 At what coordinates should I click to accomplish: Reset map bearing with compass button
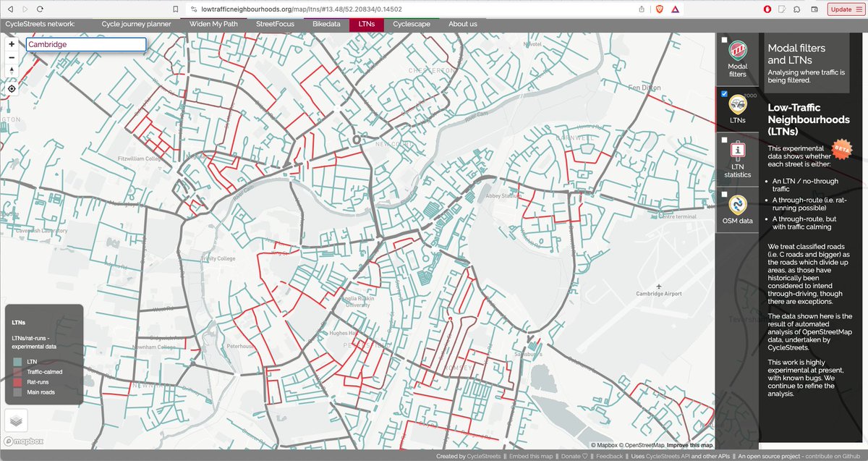(x=12, y=71)
